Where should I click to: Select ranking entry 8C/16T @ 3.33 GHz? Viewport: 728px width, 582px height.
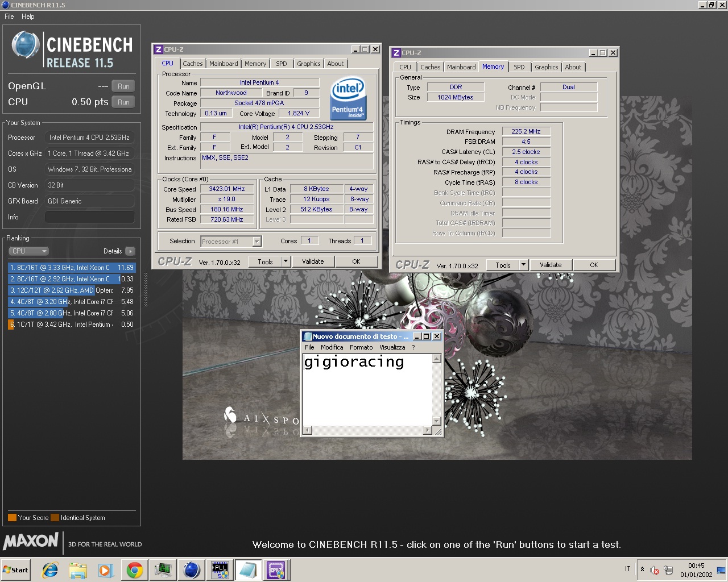72,268
